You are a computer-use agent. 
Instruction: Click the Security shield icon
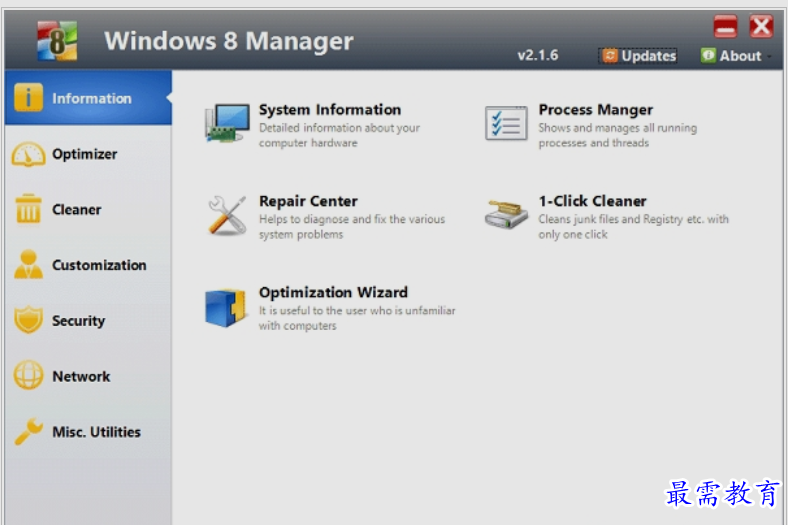point(28,320)
